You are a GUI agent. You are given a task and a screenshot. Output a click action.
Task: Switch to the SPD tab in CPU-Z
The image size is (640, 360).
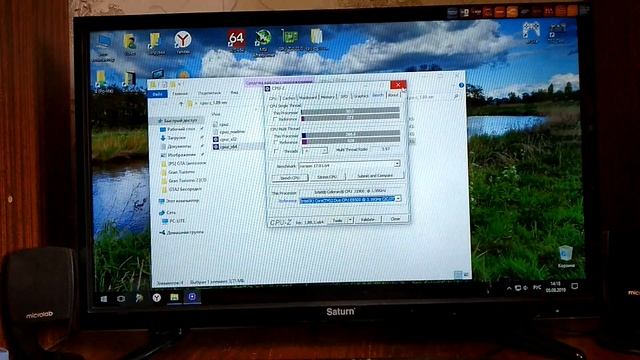click(344, 96)
